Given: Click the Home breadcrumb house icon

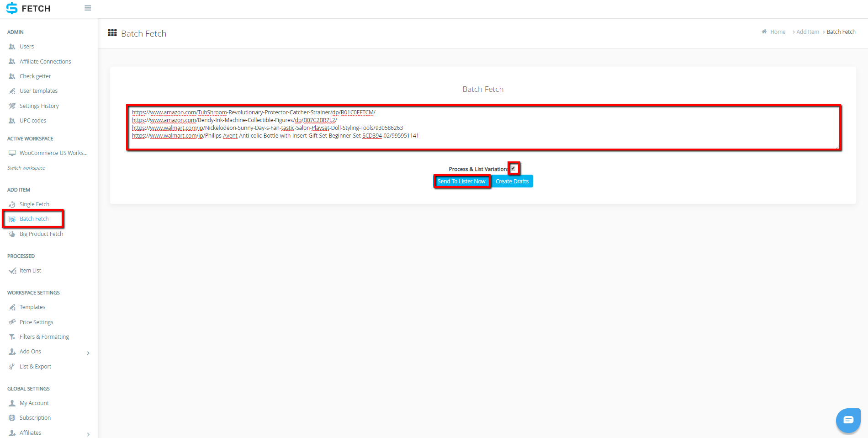Looking at the screenshot, I should (764, 32).
